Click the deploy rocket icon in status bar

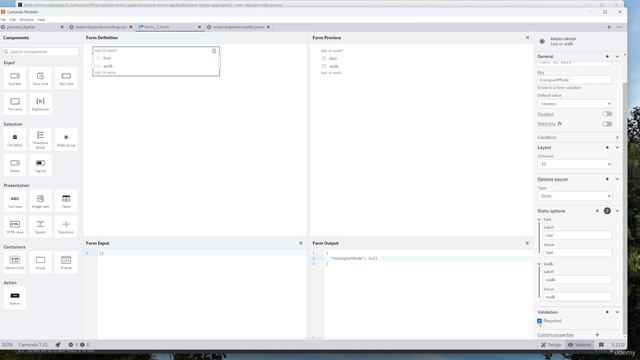pos(58,344)
